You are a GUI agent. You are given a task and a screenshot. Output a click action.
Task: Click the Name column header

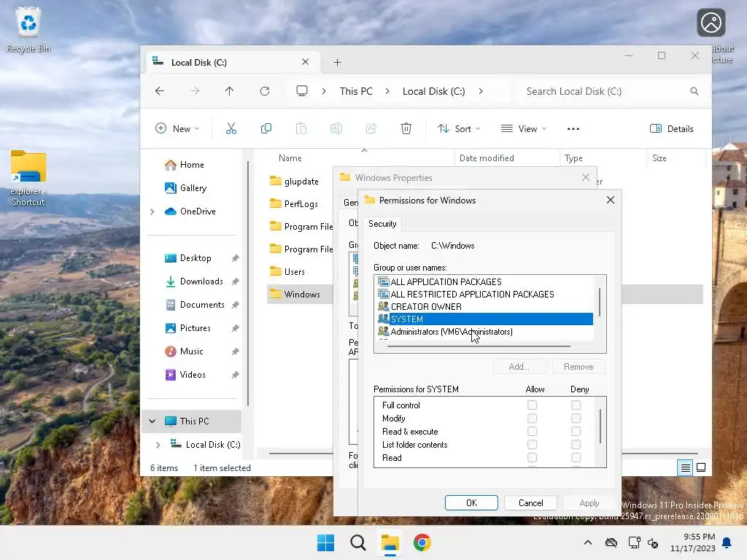(x=290, y=158)
